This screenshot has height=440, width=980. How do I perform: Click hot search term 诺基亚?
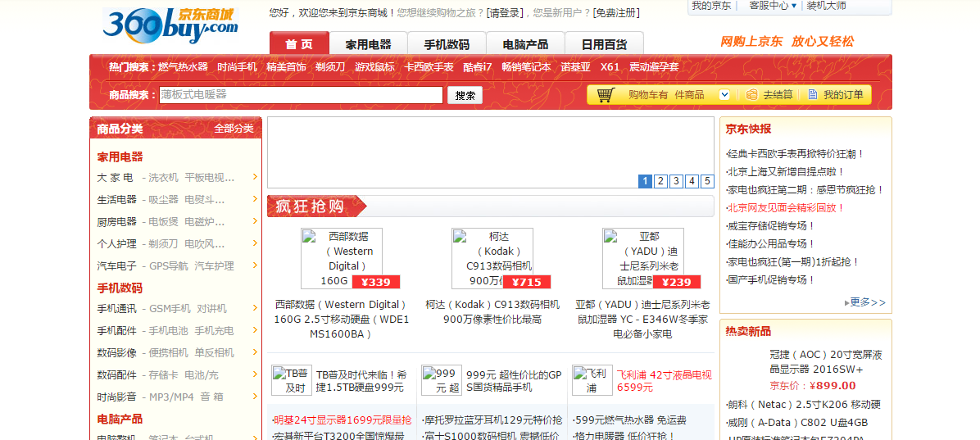point(575,67)
